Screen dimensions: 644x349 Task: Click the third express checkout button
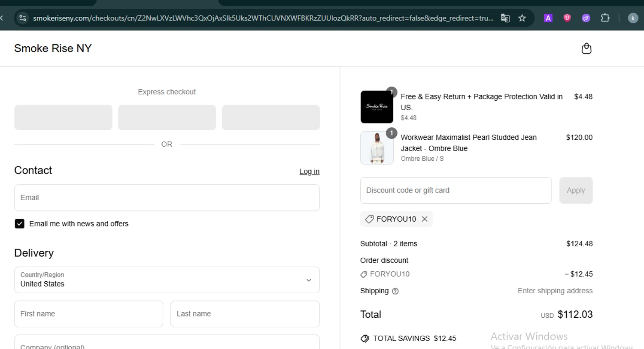point(271,117)
